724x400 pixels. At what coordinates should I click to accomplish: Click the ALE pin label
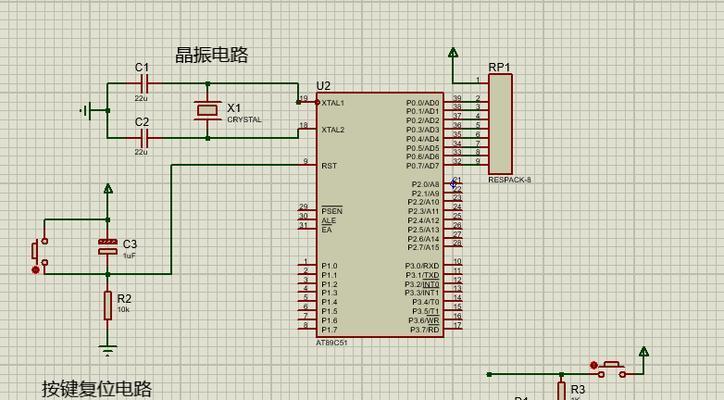tap(328, 221)
